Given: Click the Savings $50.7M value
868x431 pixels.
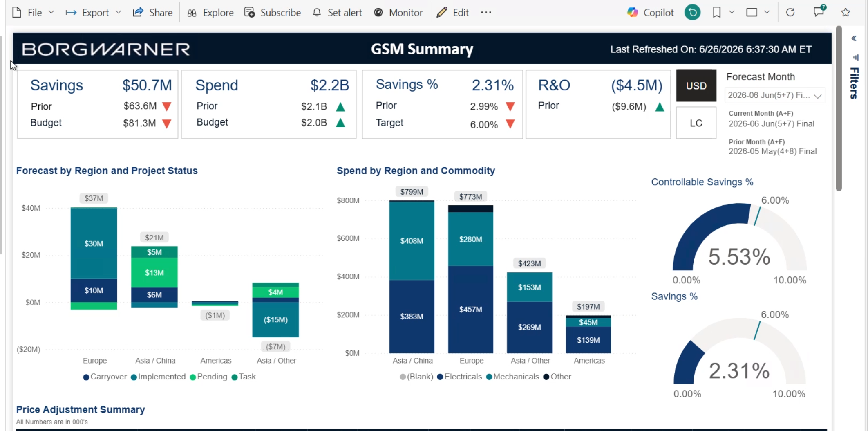Looking at the screenshot, I should (x=147, y=85).
